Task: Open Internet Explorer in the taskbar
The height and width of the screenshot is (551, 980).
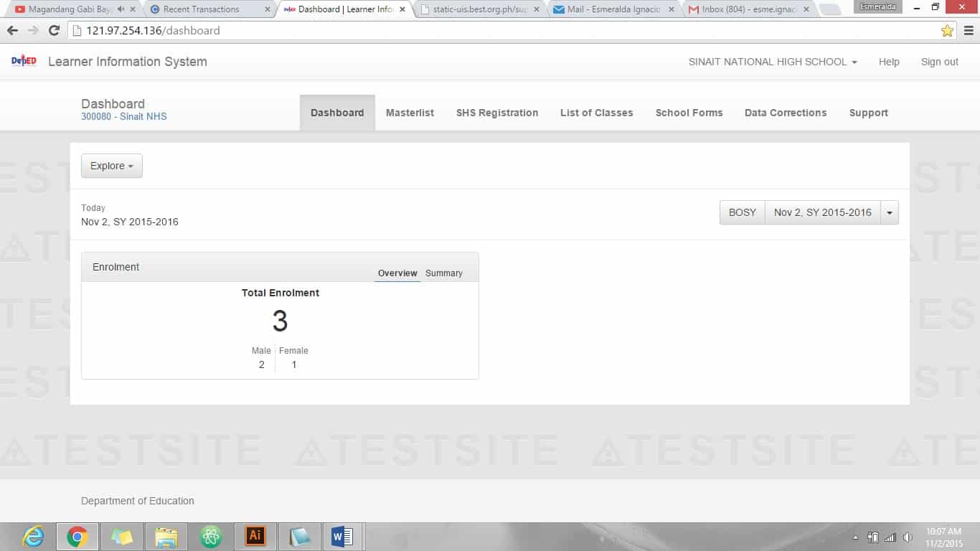Action: [33, 536]
